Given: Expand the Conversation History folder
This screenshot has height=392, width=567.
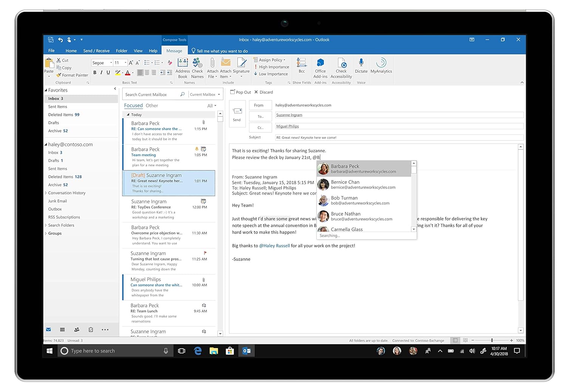Looking at the screenshot, I should click(46, 193).
